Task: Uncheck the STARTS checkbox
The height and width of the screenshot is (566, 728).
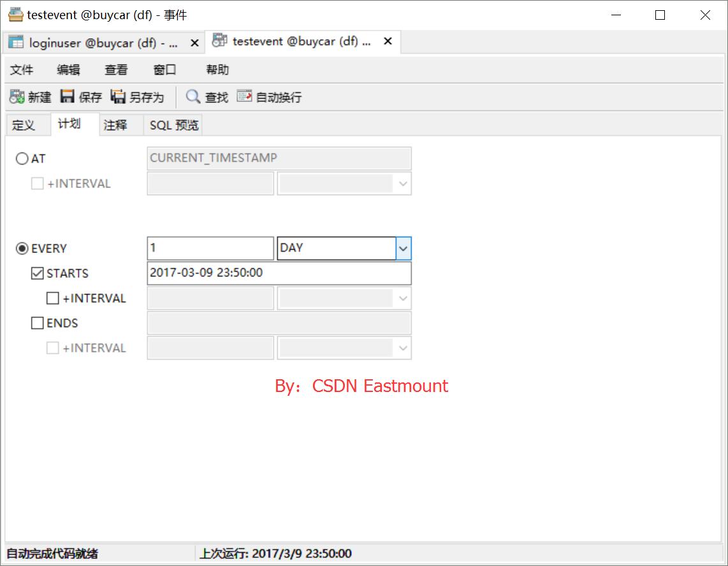Action: coord(37,273)
